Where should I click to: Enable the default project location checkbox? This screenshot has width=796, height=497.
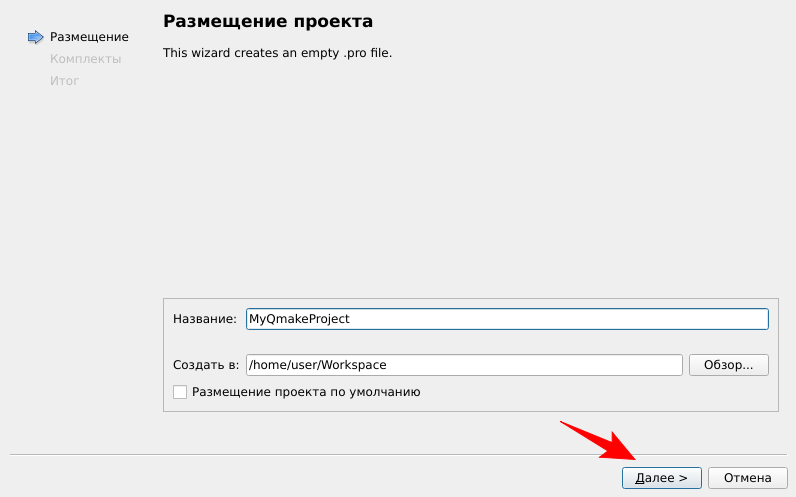coord(180,392)
